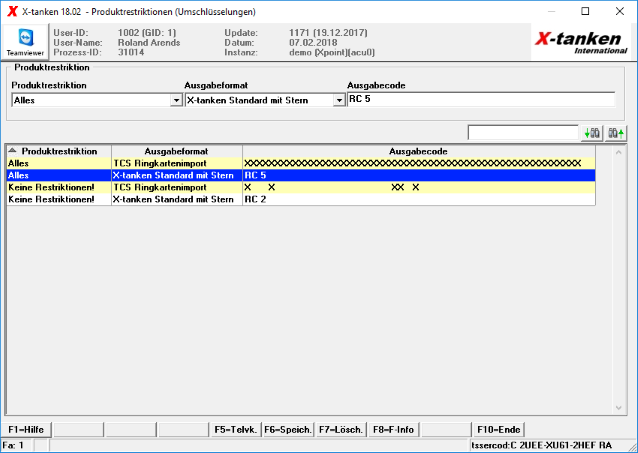This screenshot has height=453, width=638.
Task: Click F7=Lösch. to delete
Action: point(341,430)
